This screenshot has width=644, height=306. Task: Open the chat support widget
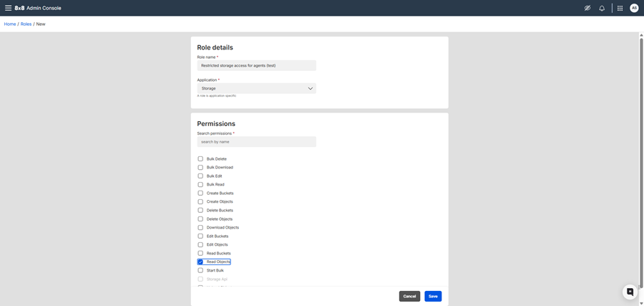point(630,292)
